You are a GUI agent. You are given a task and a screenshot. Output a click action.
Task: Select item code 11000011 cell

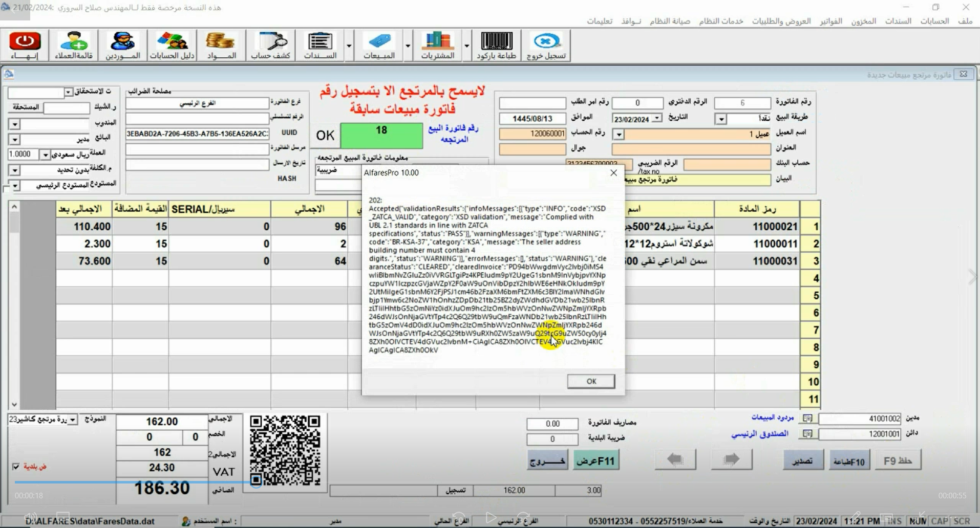tap(757, 244)
